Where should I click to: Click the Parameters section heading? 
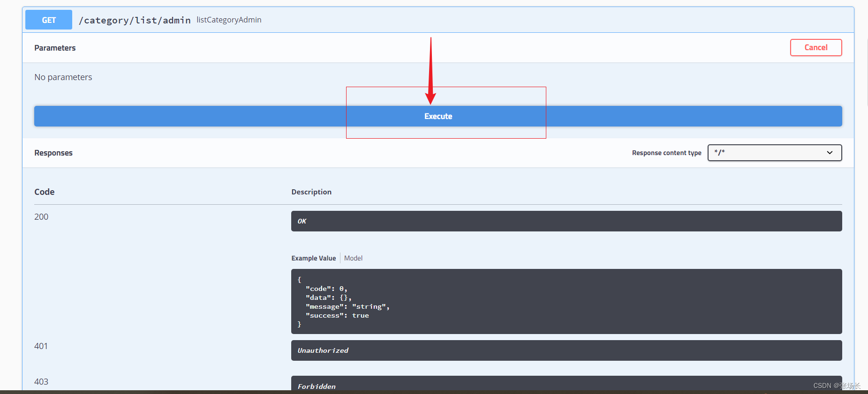pos(55,48)
